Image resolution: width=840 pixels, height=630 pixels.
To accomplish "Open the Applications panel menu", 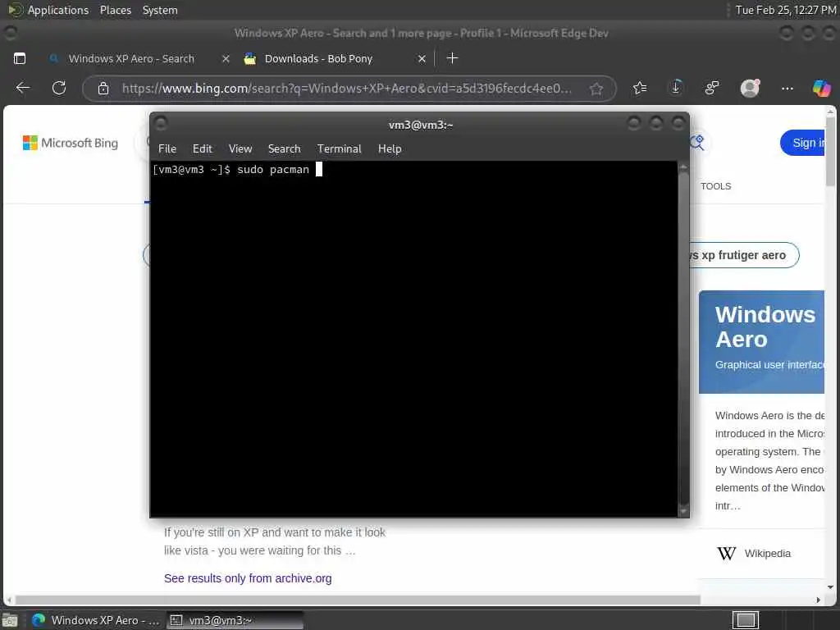I will tap(58, 10).
